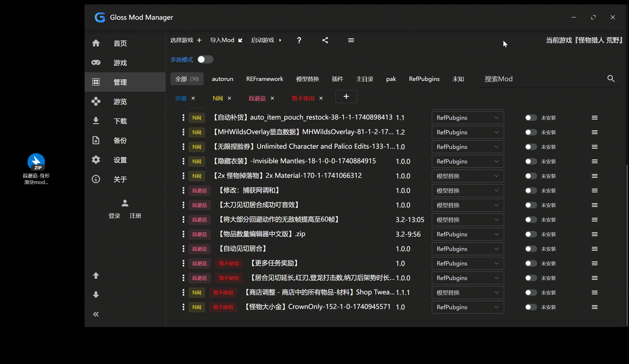Open type dropdown for Invisible Mantles row
The width and height of the screenshot is (629, 364).
(x=468, y=161)
